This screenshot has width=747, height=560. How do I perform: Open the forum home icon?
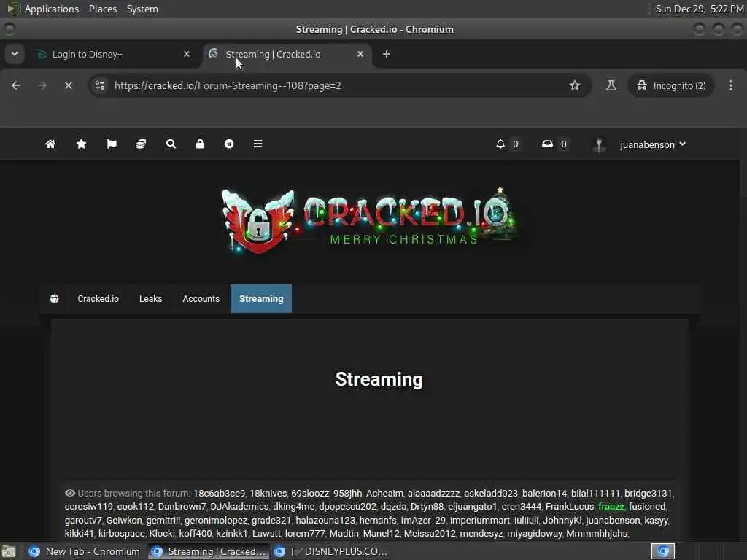[x=50, y=144]
